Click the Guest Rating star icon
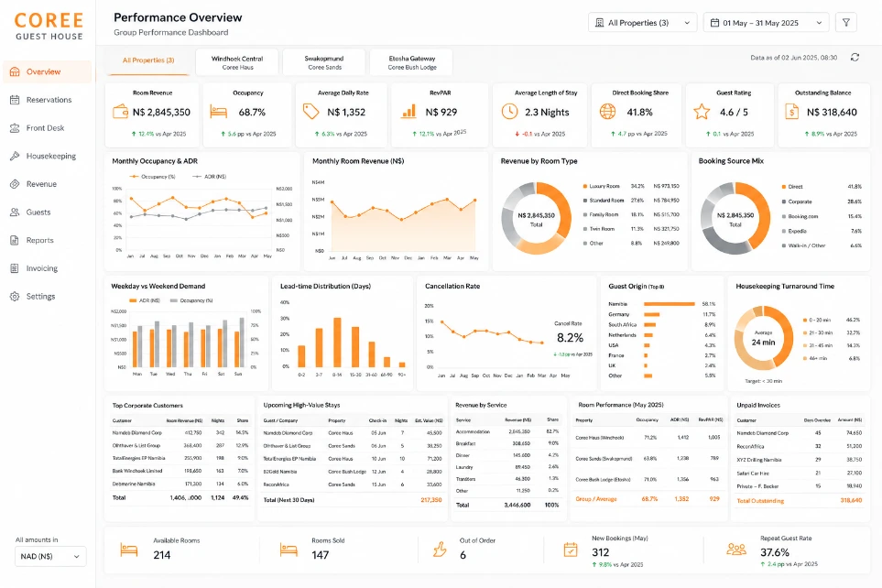 (702, 112)
